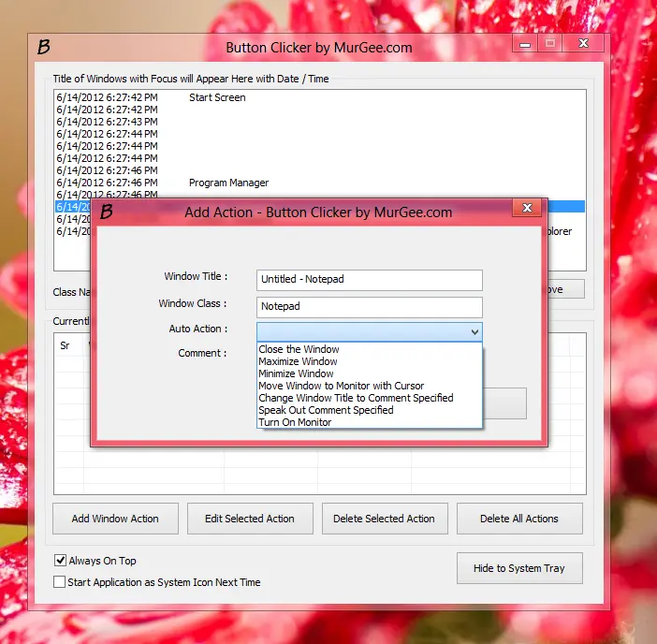Click Add Window Action button

pos(115,519)
